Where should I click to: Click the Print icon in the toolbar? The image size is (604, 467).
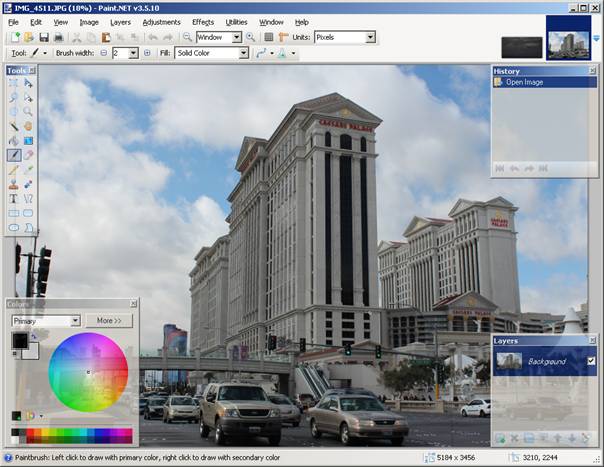[58, 37]
